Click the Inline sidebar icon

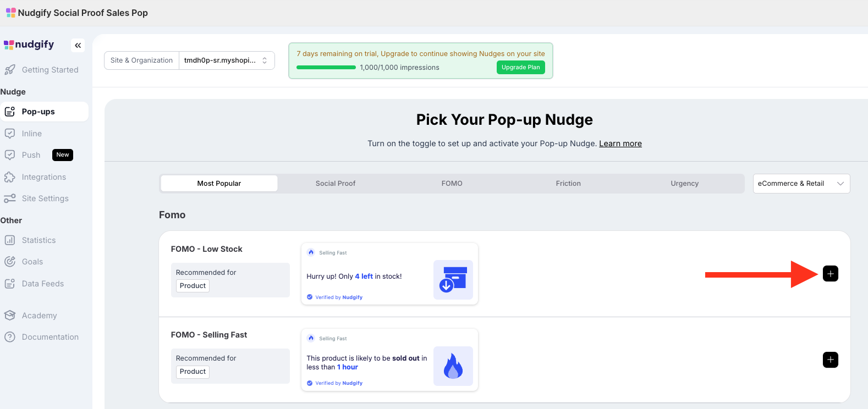10,134
